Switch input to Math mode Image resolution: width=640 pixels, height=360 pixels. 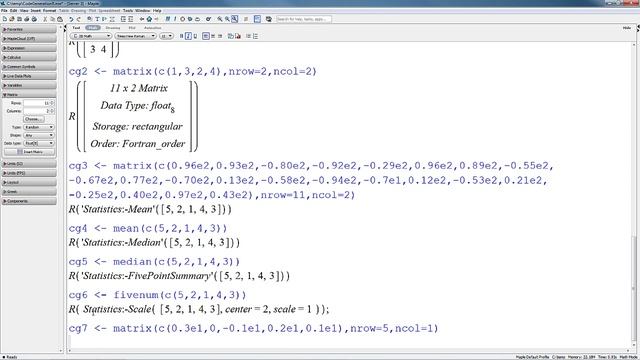(93, 28)
